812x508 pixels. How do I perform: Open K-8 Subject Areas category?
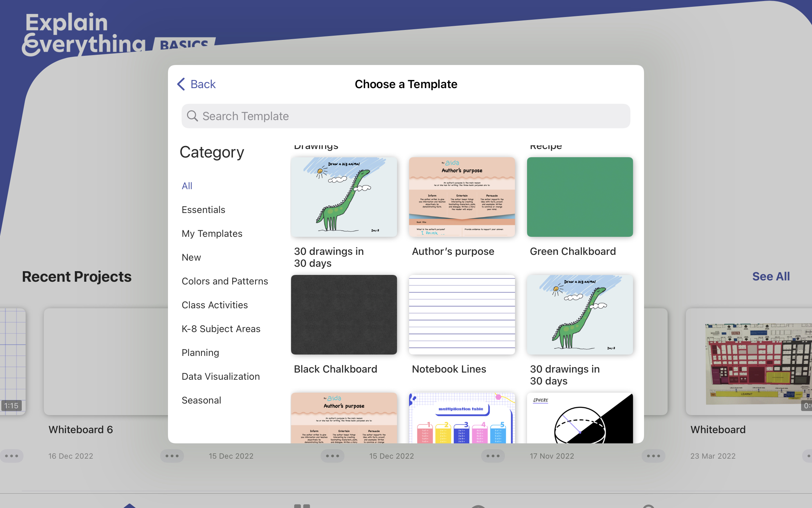tap(221, 329)
